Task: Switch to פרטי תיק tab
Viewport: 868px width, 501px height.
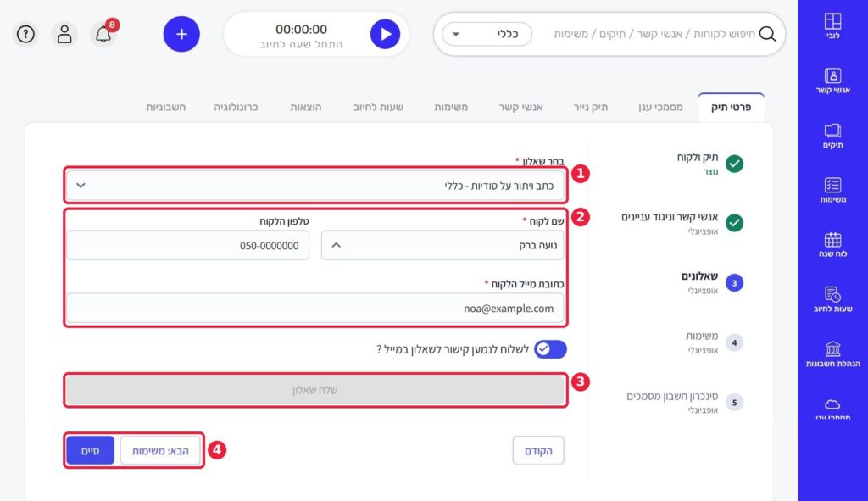Action: pyautogui.click(x=731, y=108)
